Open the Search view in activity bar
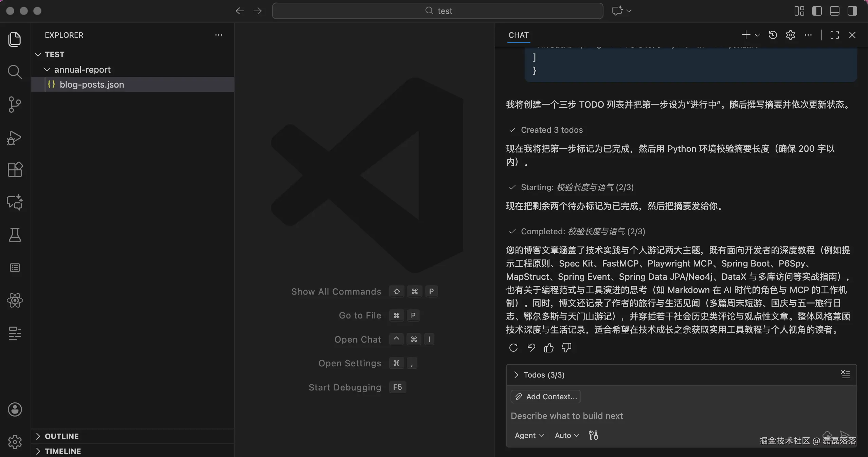Screen dimensions: 868x457 [15, 72]
